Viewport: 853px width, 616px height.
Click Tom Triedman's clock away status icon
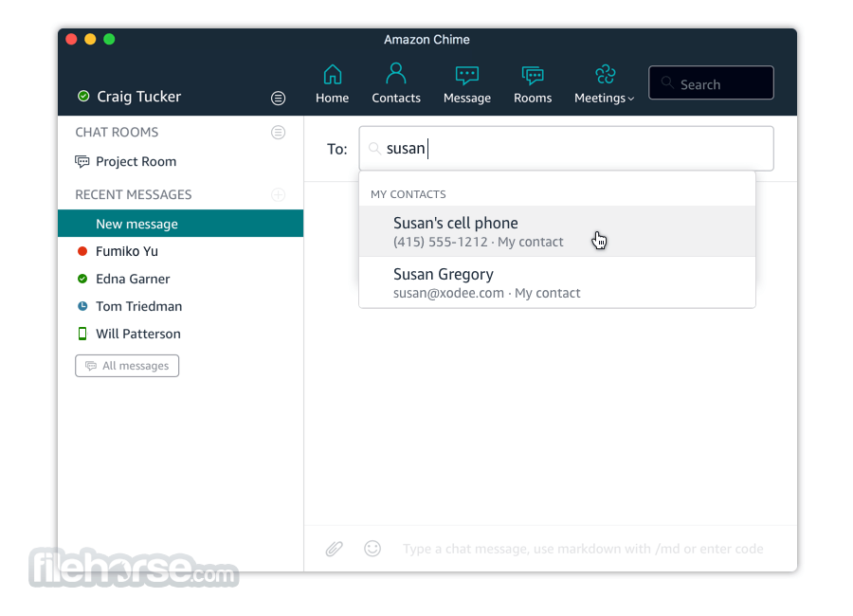tap(82, 306)
